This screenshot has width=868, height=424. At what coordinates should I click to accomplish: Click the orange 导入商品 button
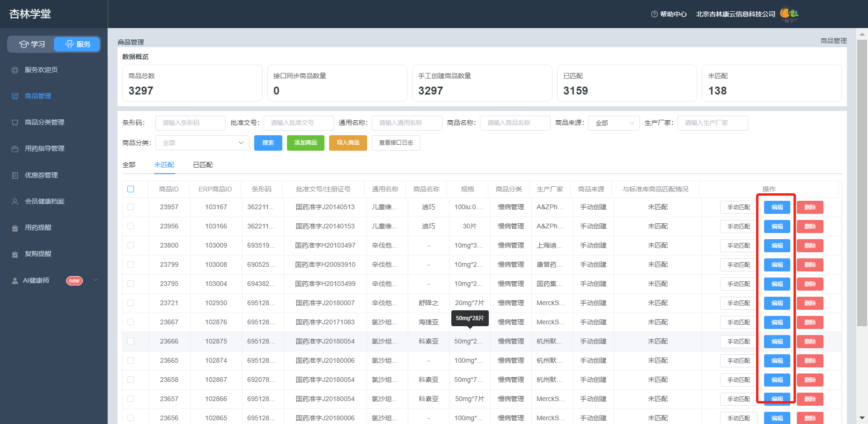(348, 143)
